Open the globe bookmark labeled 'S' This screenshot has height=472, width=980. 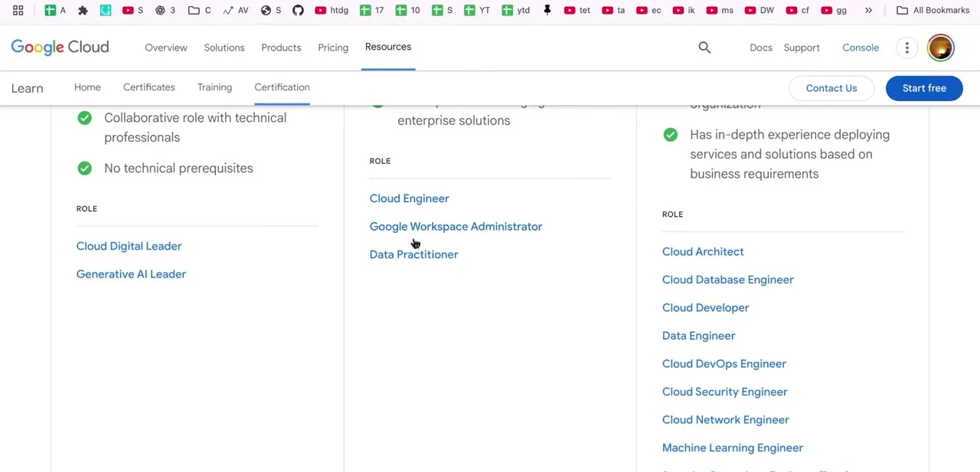(271, 10)
